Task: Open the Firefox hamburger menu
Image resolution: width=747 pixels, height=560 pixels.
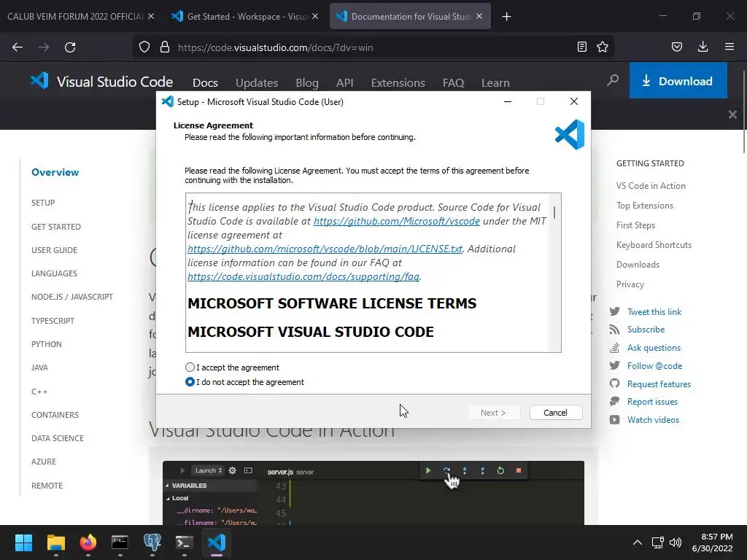Action: pyautogui.click(x=729, y=47)
